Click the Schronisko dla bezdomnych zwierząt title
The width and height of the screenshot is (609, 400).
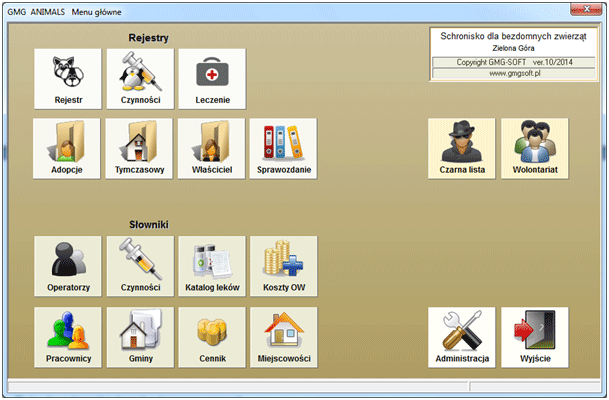click(x=513, y=36)
